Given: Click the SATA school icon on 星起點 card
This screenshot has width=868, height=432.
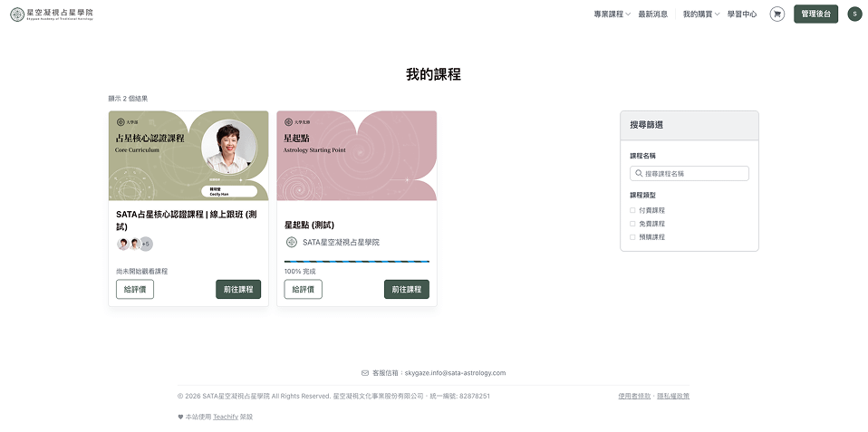Looking at the screenshot, I should pyautogui.click(x=291, y=242).
